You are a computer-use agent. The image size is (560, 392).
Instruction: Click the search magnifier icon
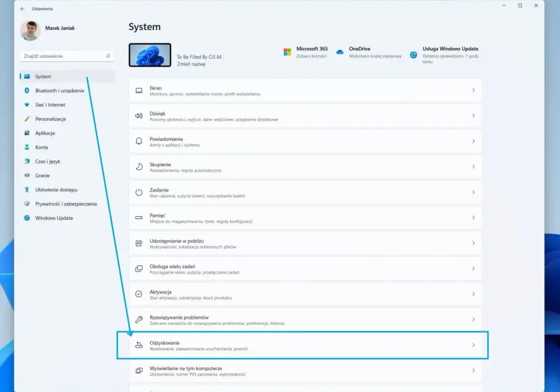click(108, 56)
